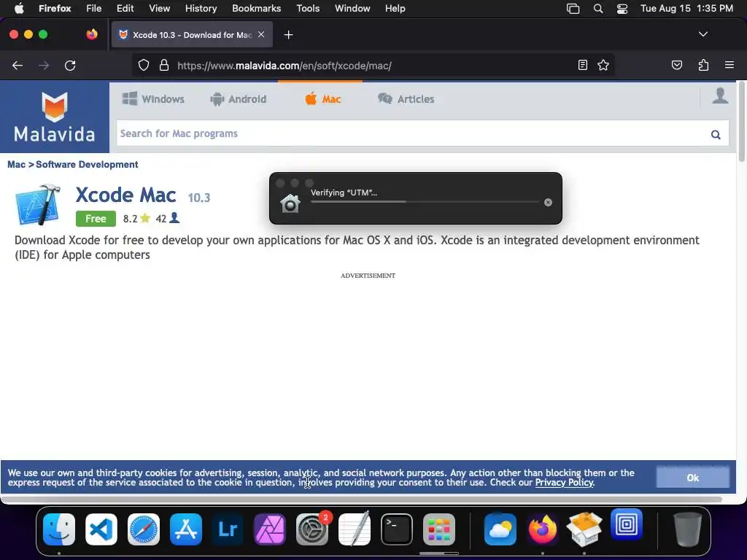Click the Xcode hammer app icon
747x560 pixels.
pos(38,204)
